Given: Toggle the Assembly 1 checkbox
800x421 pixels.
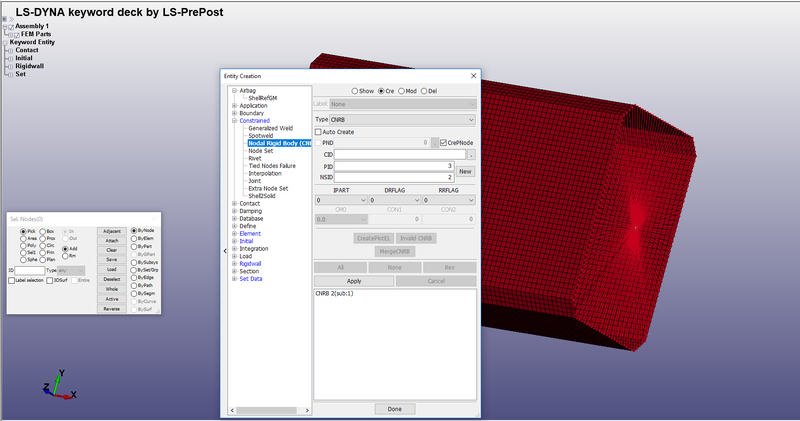Looking at the screenshot, I should click(x=11, y=27).
